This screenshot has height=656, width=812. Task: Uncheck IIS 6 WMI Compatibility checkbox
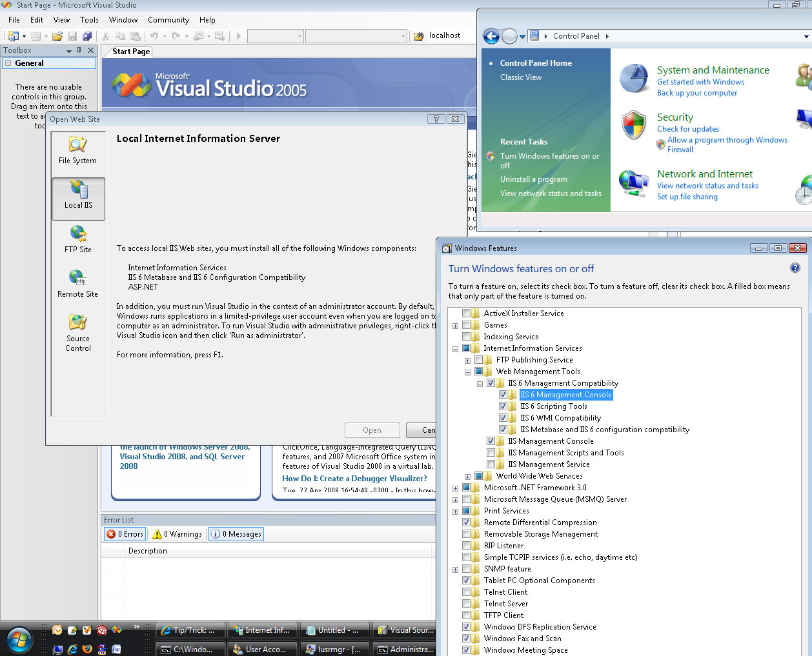point(503,418)
